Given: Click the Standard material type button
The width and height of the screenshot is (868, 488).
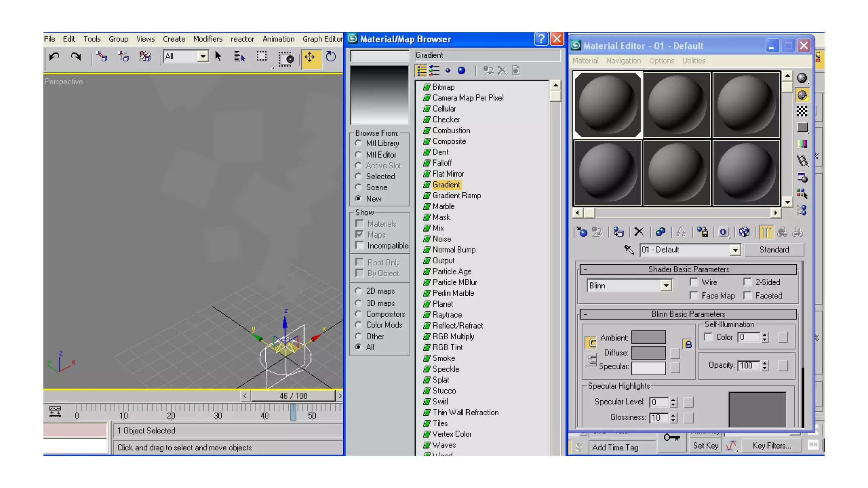Looking at the screenshot, I should [774, 250].
